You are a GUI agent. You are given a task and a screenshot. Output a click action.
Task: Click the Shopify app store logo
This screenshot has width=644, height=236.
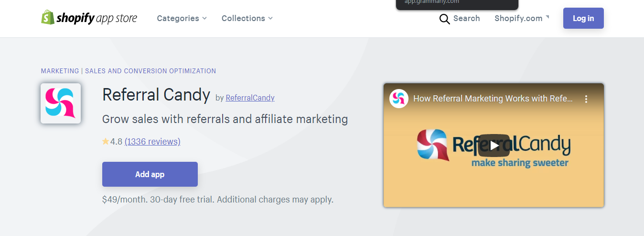89,18
